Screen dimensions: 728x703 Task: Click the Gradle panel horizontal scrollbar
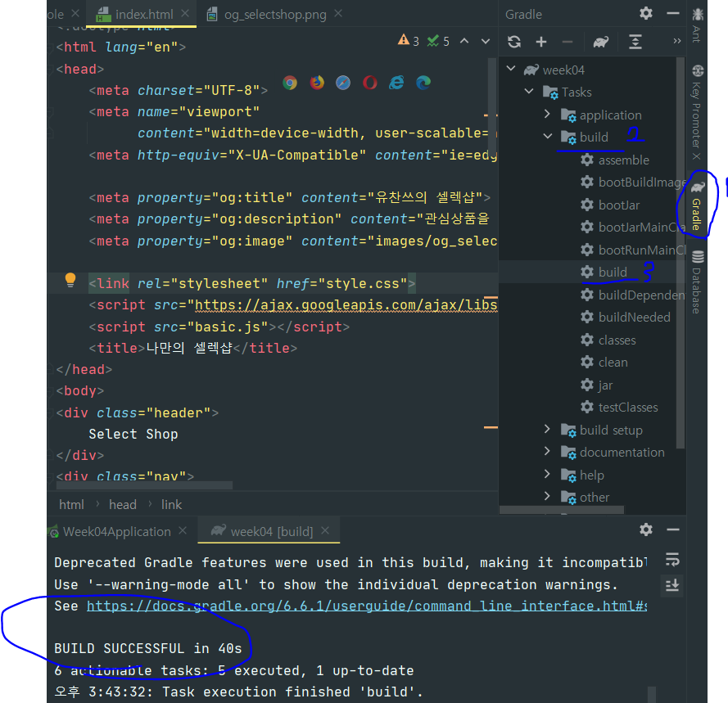coord(562,510)
